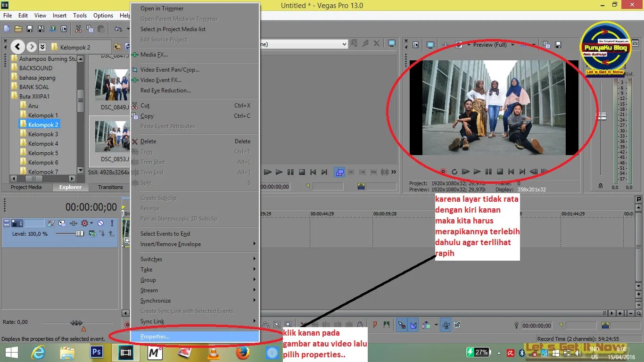
Task: Toggle the master fader lock icon
Action: [x=600, y=187]
